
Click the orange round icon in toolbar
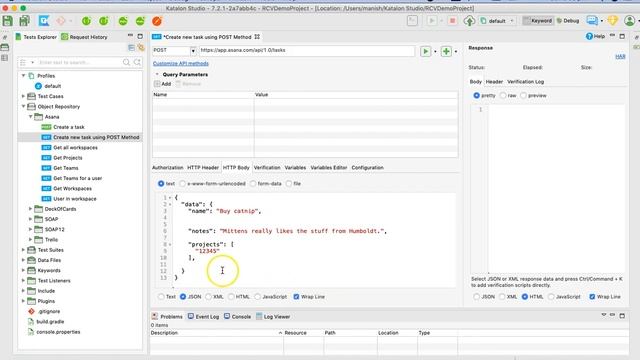(x=157, y=21)
